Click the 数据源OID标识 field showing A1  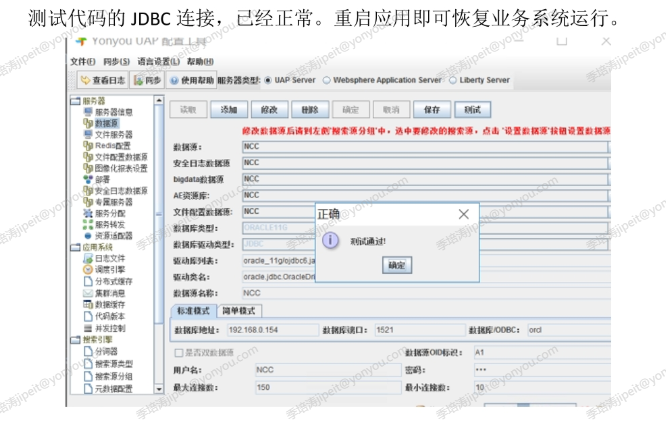coord(542,352)
